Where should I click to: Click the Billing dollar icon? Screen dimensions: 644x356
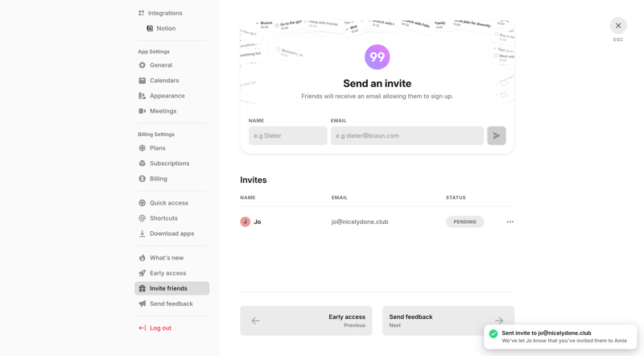coord(142,179)
